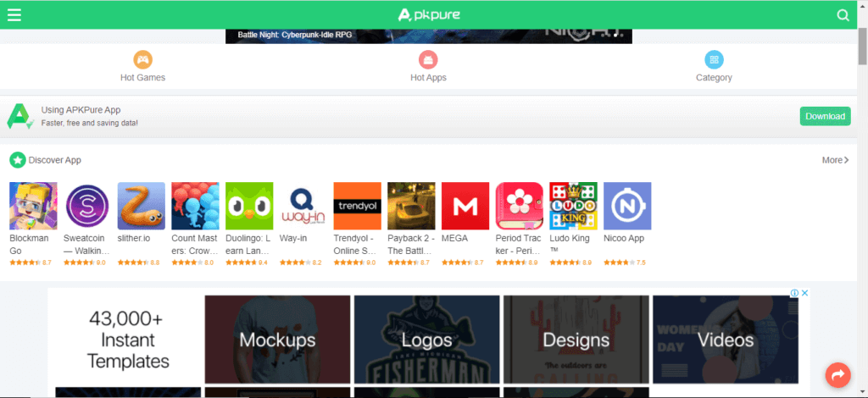The image size is (868, 398).
Task: Select the slither.io app icon
Action: [x=142, y=206]
